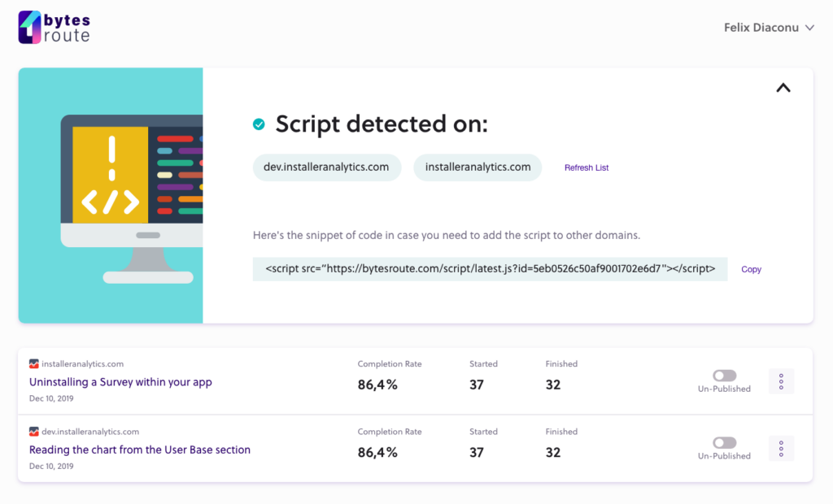Image resolution: width=833 pixels, height=504 pixels.
Task: Click Started count 37 in Reading the chart row
Action: coord(477,453)
